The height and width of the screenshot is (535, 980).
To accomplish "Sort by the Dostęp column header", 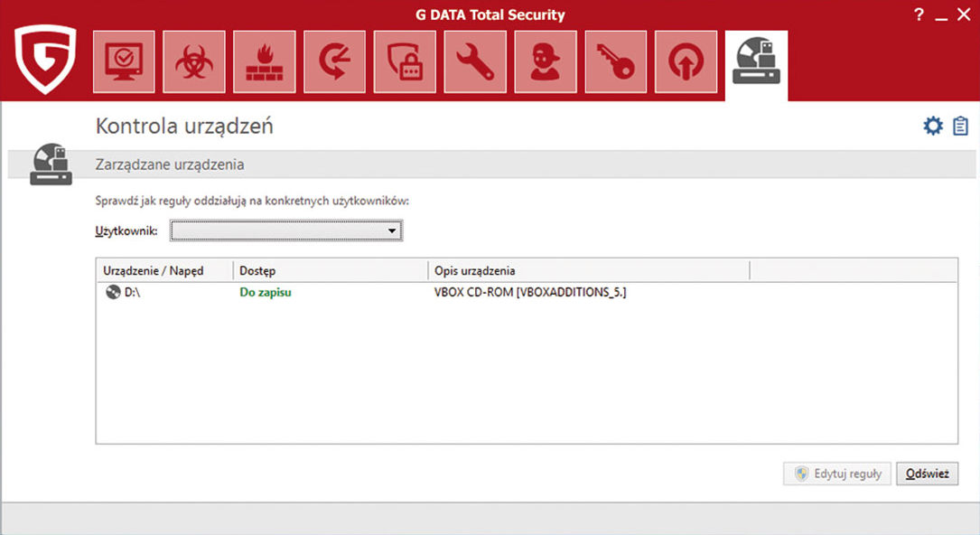I will (x=330, y=270).
